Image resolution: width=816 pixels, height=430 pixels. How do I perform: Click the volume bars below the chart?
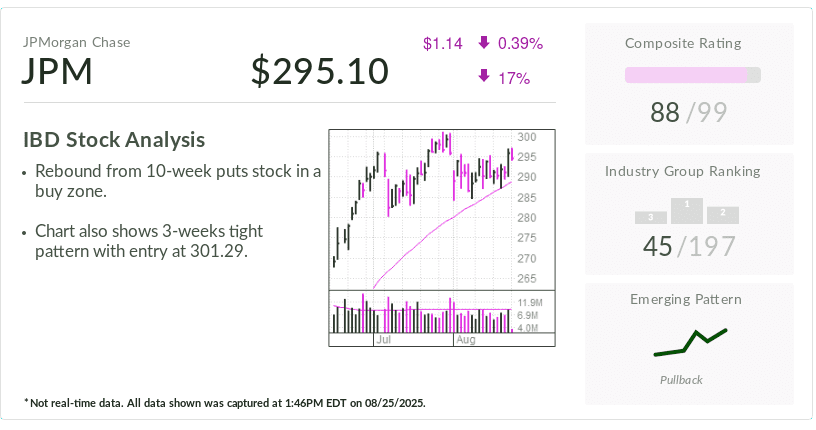422,313
